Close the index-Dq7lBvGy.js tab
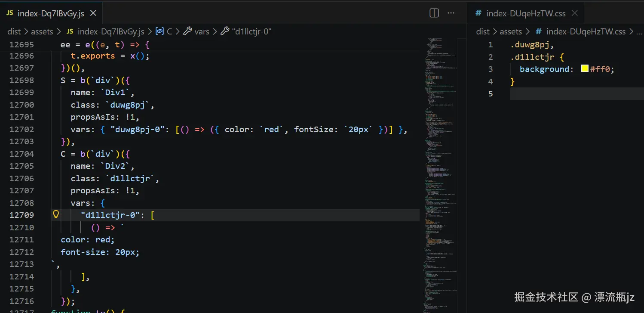 93,13
